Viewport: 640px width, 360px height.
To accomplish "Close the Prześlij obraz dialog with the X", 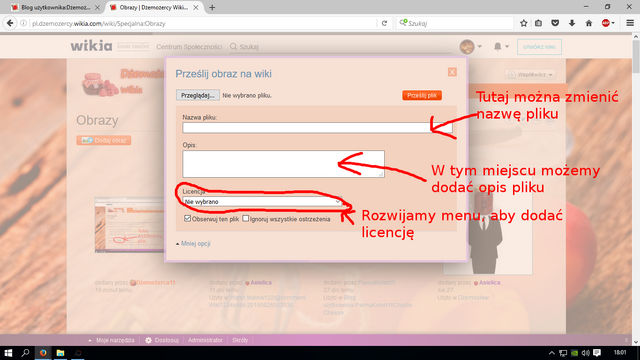I will coord(452,72).
